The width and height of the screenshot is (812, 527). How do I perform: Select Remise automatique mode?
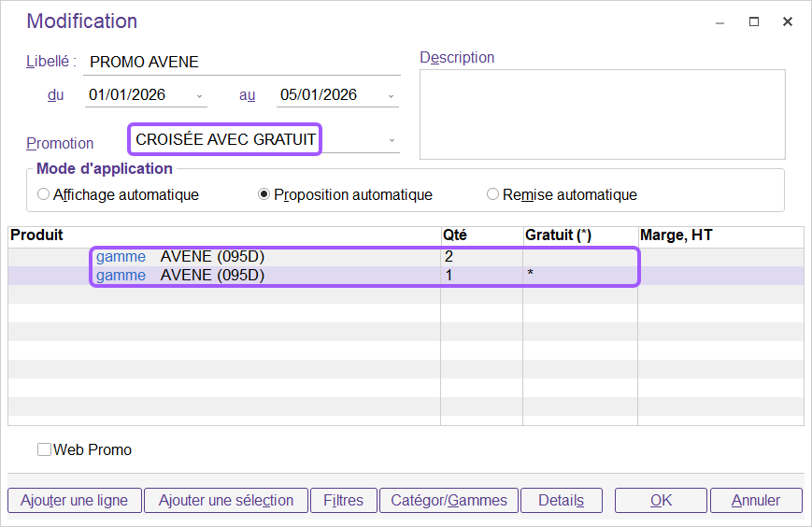[493, 195]
